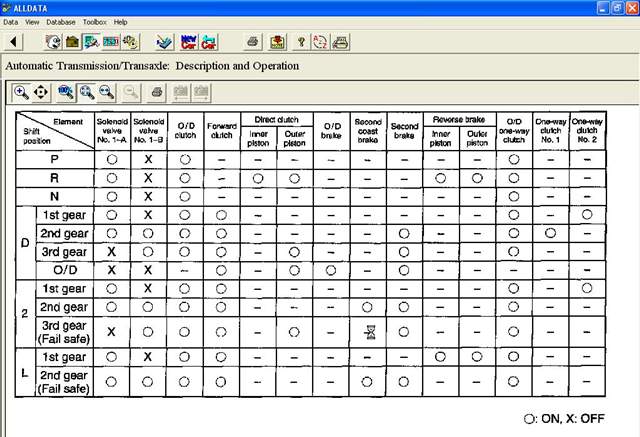
Task: Open help via question mark icon
Action: coord(300,41)
